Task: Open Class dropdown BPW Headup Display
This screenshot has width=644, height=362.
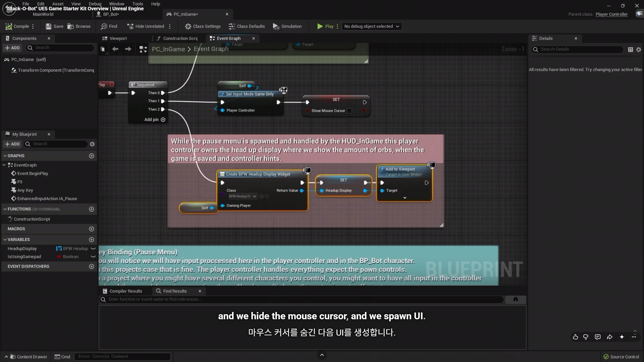Action: [x=242, y=196]
